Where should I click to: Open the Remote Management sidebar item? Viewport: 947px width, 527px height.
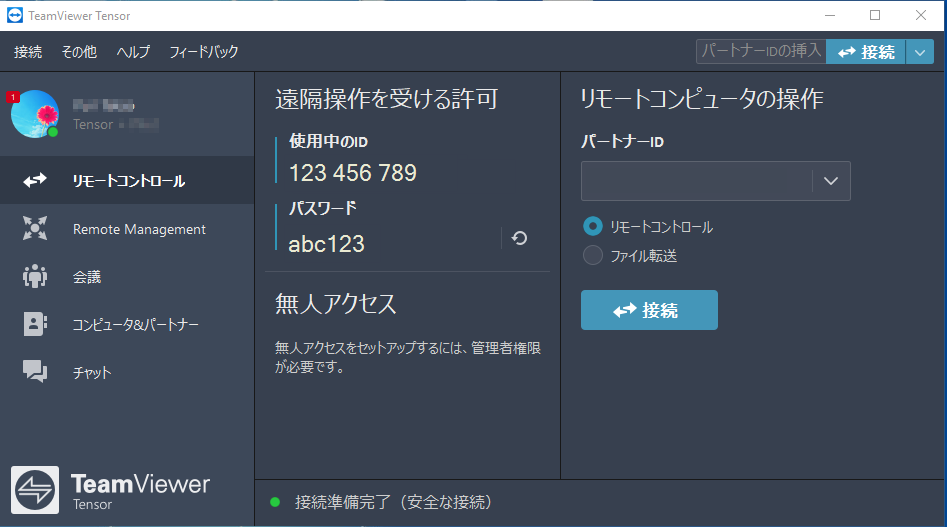pyautogui.click(x=127, y=229)
